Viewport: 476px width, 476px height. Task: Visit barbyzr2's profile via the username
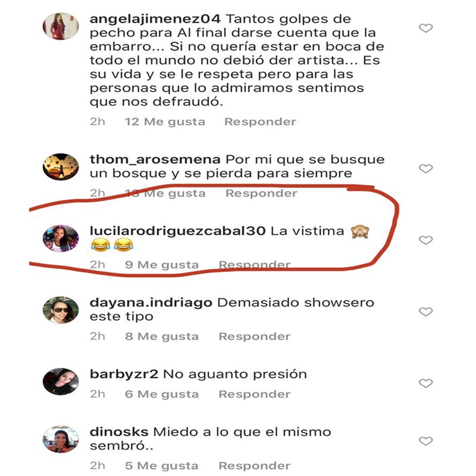(x=124, y=374)
